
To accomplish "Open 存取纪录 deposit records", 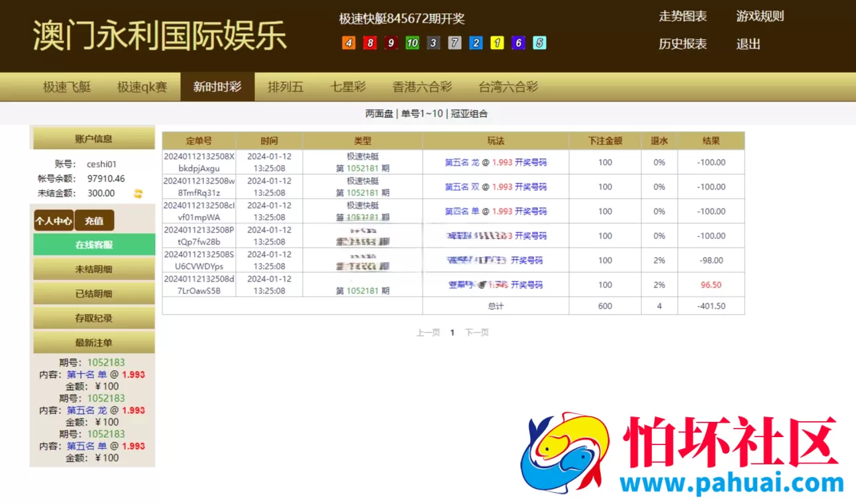I will (x=94, y=318).
